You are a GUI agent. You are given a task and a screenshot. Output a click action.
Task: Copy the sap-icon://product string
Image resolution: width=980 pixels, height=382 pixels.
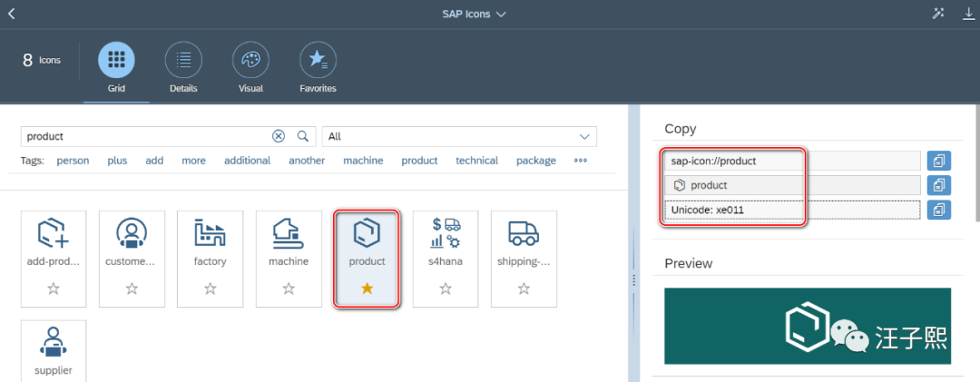(939, 161)
